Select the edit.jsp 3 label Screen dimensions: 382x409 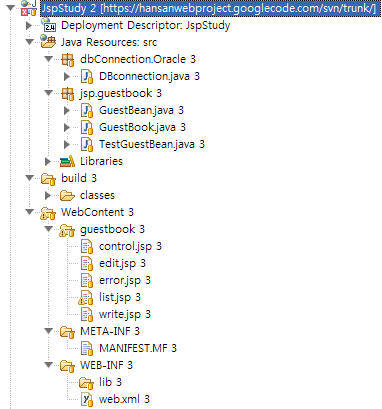point(122,264)
